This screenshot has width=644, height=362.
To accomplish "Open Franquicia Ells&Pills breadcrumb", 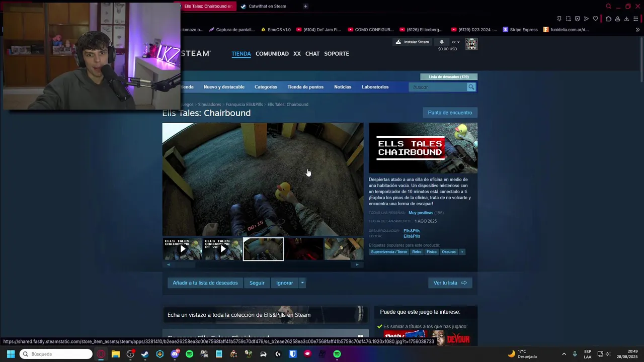I will (x=244, y=105).
